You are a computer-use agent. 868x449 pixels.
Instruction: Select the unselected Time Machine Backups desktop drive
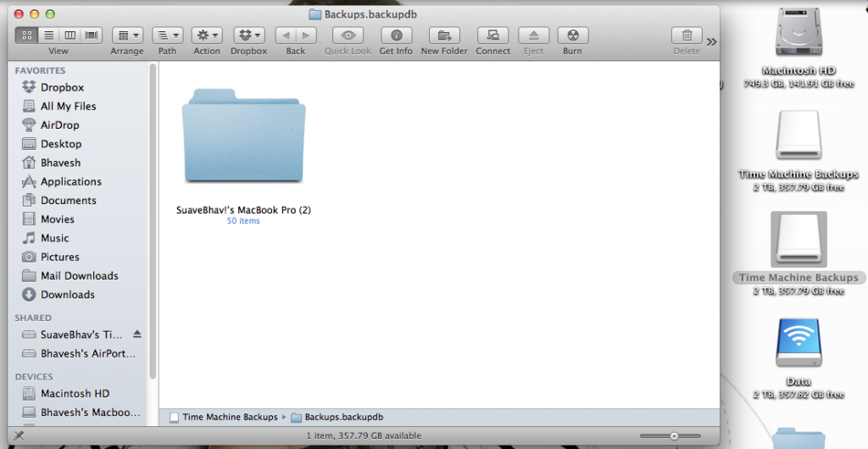click(x=798, y=136)
